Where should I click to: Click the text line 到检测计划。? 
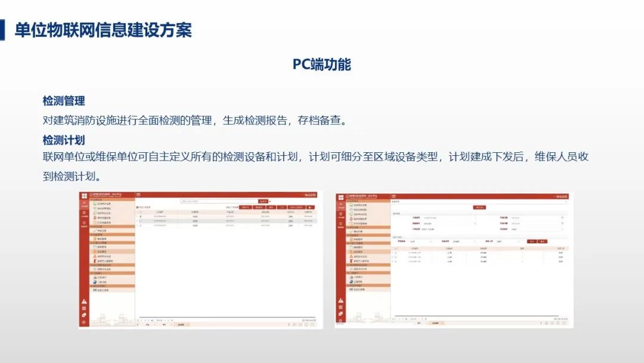72,176
